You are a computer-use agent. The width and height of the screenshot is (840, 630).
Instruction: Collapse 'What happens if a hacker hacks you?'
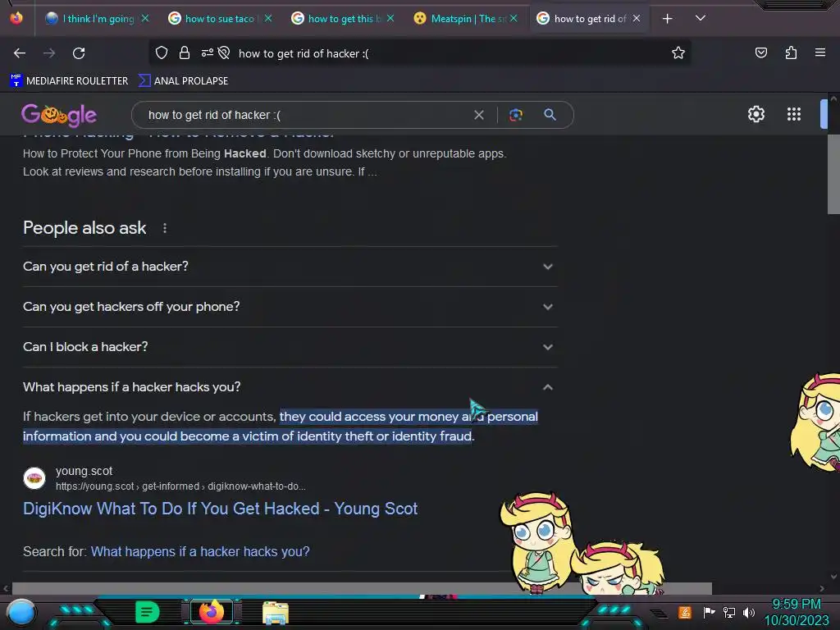[x=290, y=387]
